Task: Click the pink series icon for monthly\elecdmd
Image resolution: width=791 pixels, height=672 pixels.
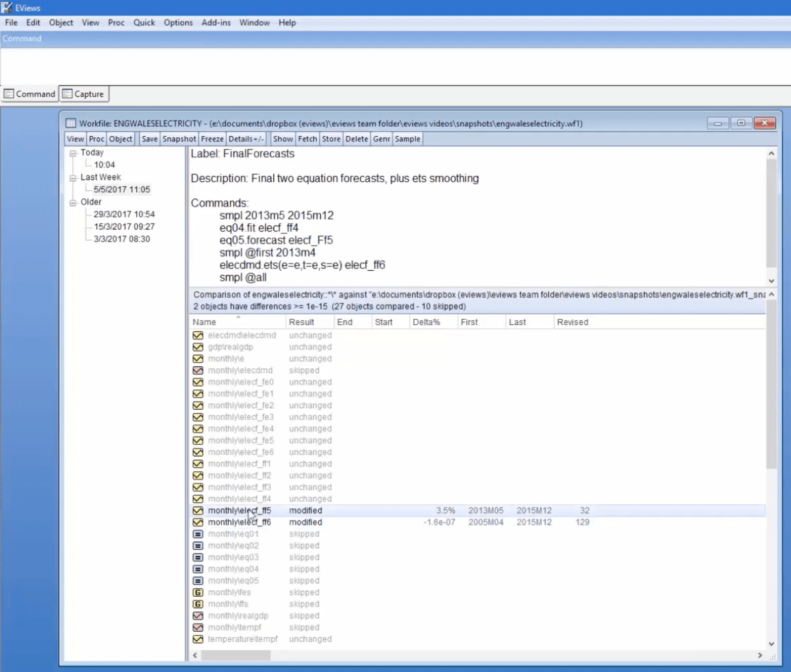Action: tap(198, 370)
